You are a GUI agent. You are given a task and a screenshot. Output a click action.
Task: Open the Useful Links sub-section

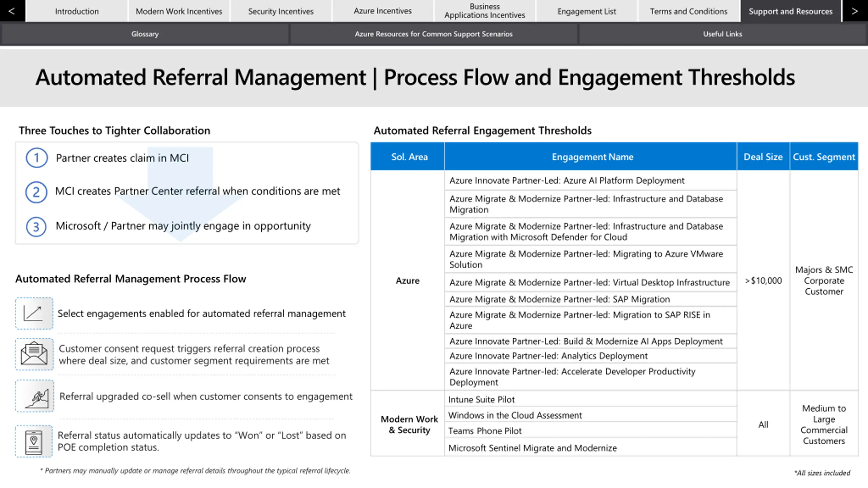[723, 34]
